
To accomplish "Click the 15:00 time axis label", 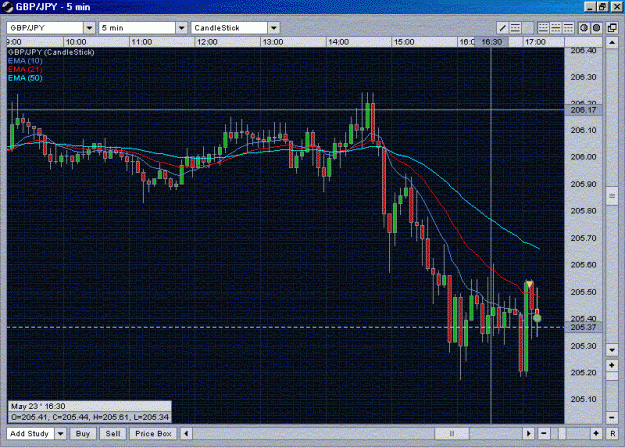I will [404, 42].
